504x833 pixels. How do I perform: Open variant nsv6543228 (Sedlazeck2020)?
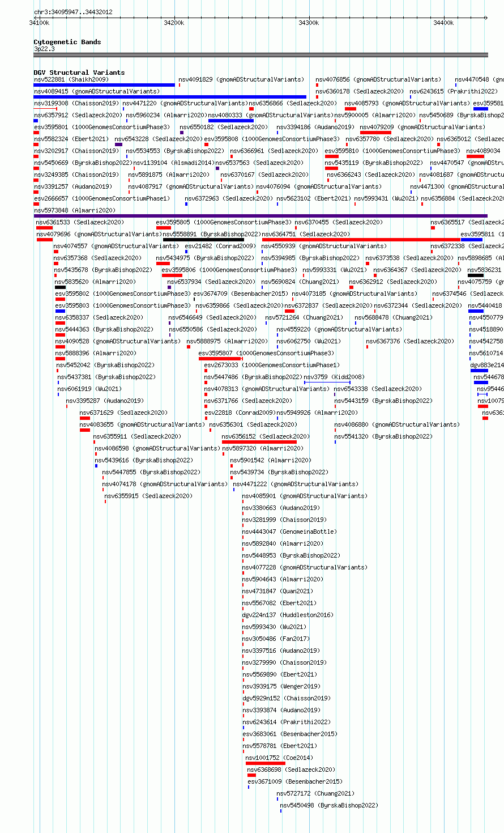click(159, 139)
